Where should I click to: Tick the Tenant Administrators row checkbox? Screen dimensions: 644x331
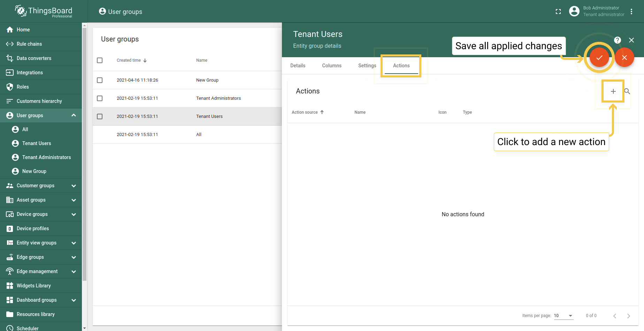[x=100, y=98]
